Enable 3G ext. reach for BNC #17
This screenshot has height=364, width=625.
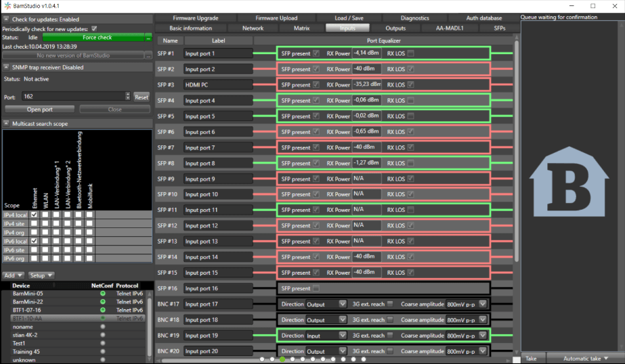(x=389, y=304)
